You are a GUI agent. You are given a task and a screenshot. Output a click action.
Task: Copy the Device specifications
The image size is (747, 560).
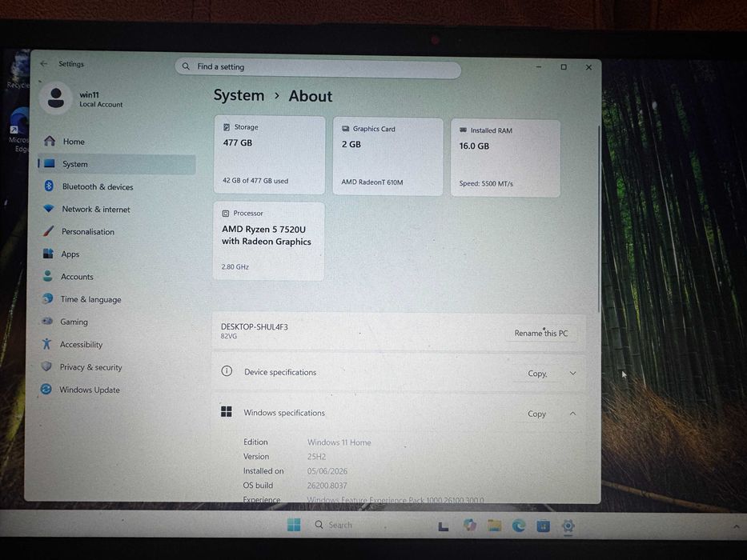537,374
